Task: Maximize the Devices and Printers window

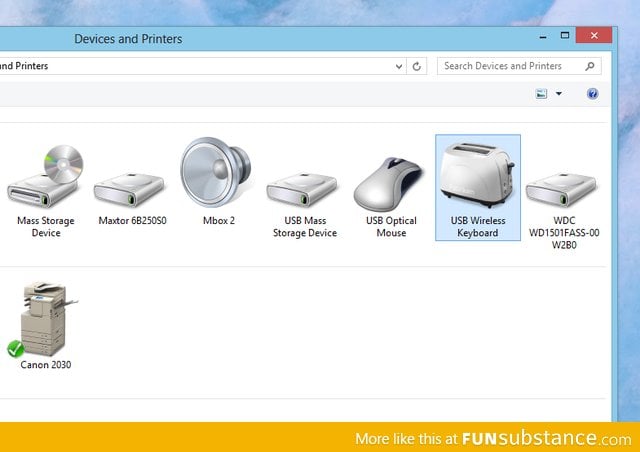Action: click(565, 36)
